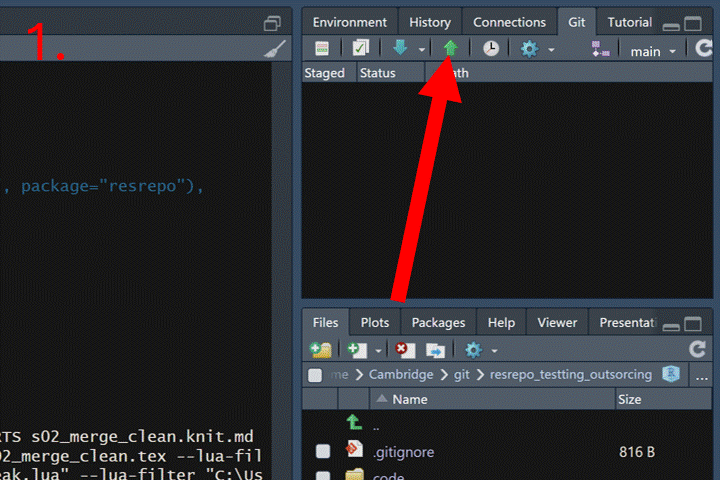This screenshot has height=480, width=720.
Task: Open the Packages tab
Action: (438, 322)
